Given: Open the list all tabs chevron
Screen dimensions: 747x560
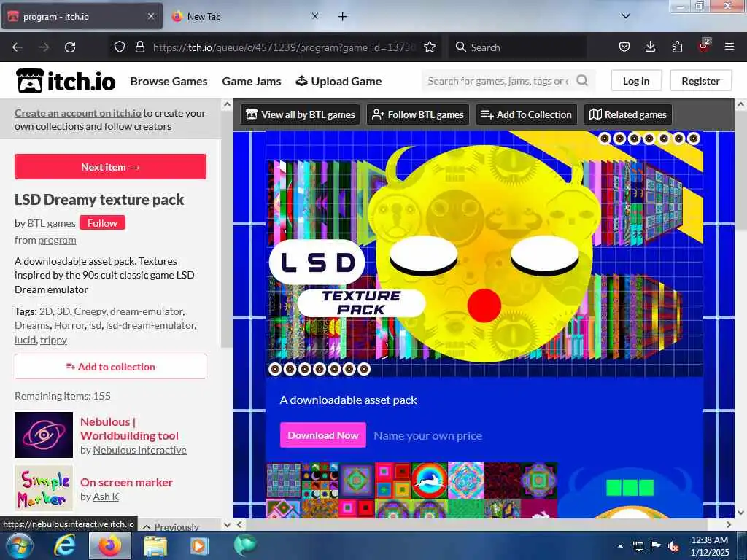Looking at the screenshot, I should coord(625,16).
